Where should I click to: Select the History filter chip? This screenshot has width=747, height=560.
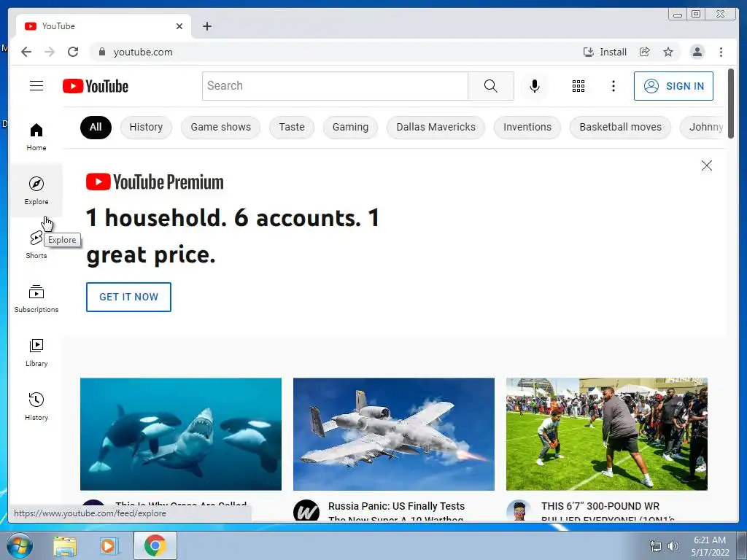[146, 127]
